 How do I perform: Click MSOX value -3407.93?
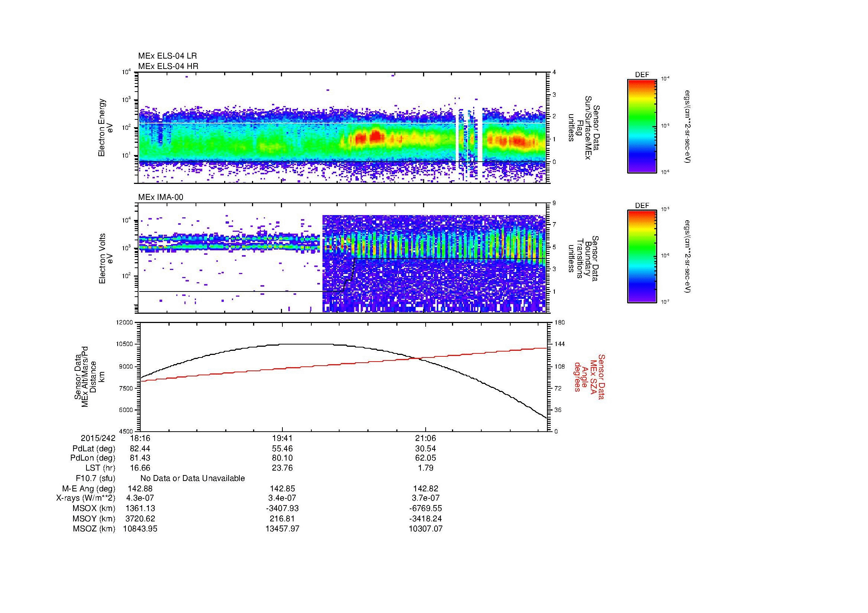[x=282, y=508]
